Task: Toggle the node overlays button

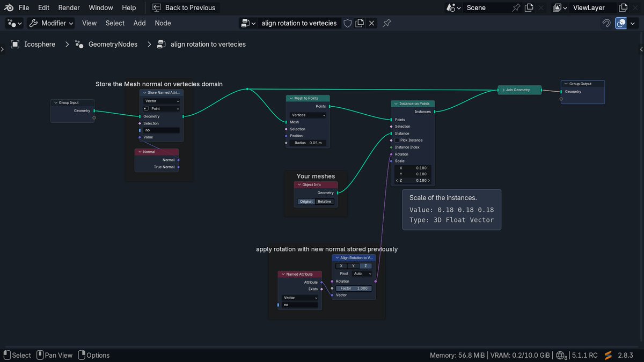Action: coord(621,23)
